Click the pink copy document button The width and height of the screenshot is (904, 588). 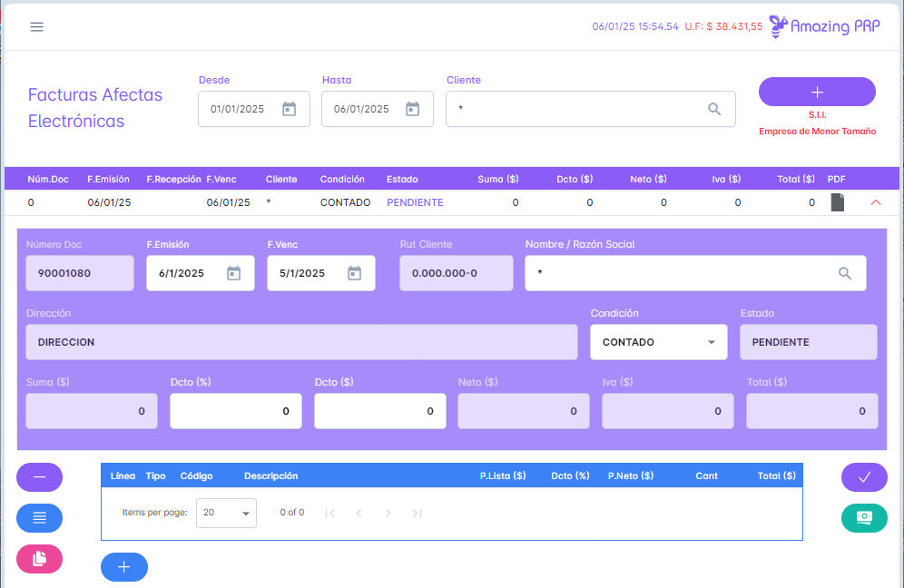coord(39,559)
